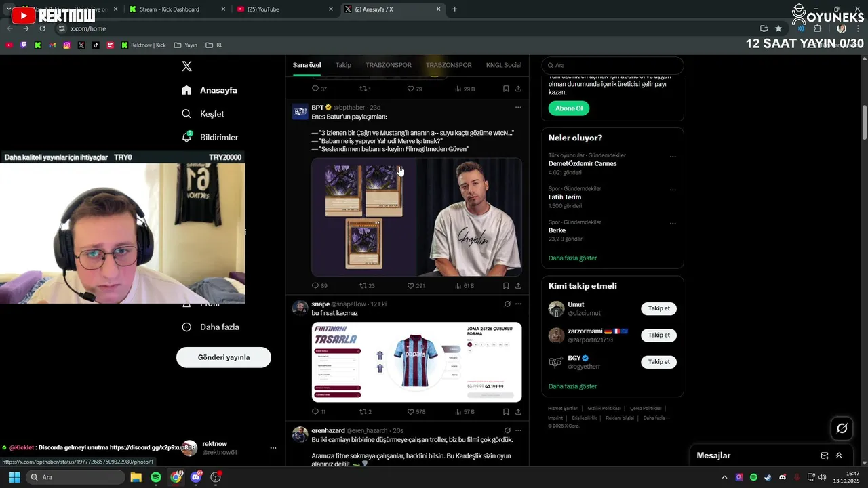Share the BPT post
868x488 pixels.
[x=518, y=286]
